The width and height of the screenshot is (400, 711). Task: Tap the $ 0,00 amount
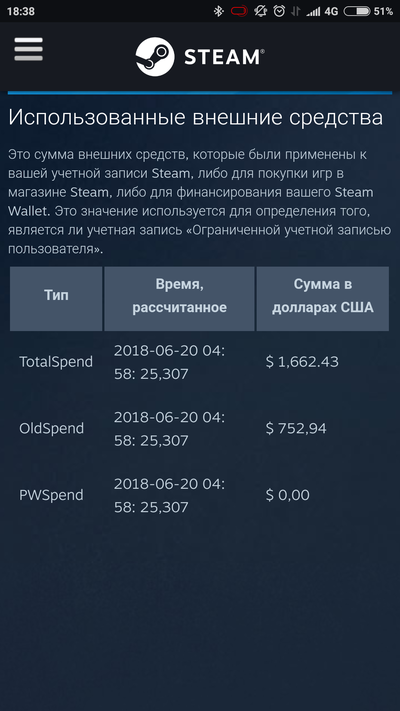coord(288,495)
